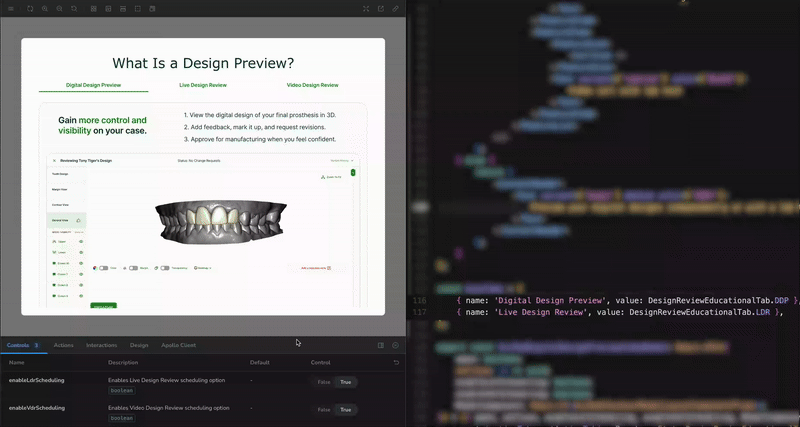This screenshot has height=427, width=800.
Task: Click the Storybook reload story icon
Action: (x=31, y=8)
